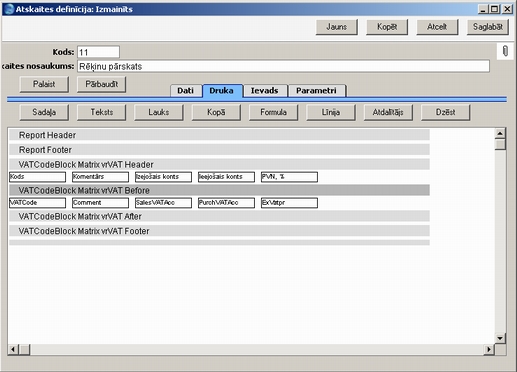Select the Komentārs header text box
Viewport: 517px width, 372px height.
tap(100, 177)
